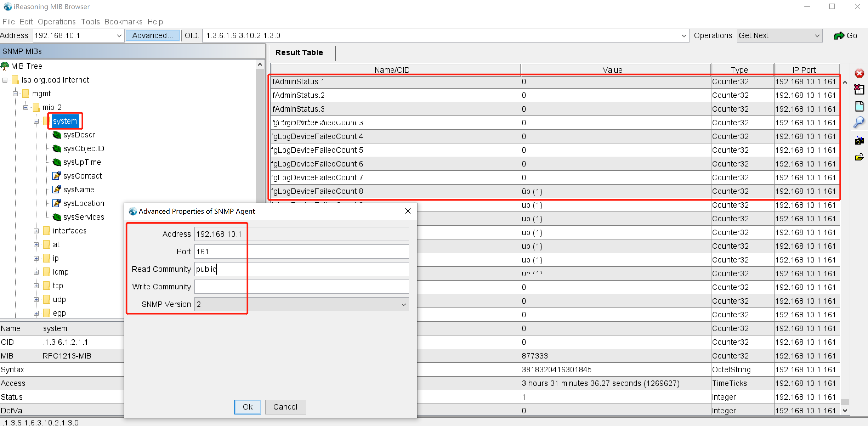Close the Advanced Properties dialog
This screenshot has height=426, width=868.
click(x=408, y=211)
